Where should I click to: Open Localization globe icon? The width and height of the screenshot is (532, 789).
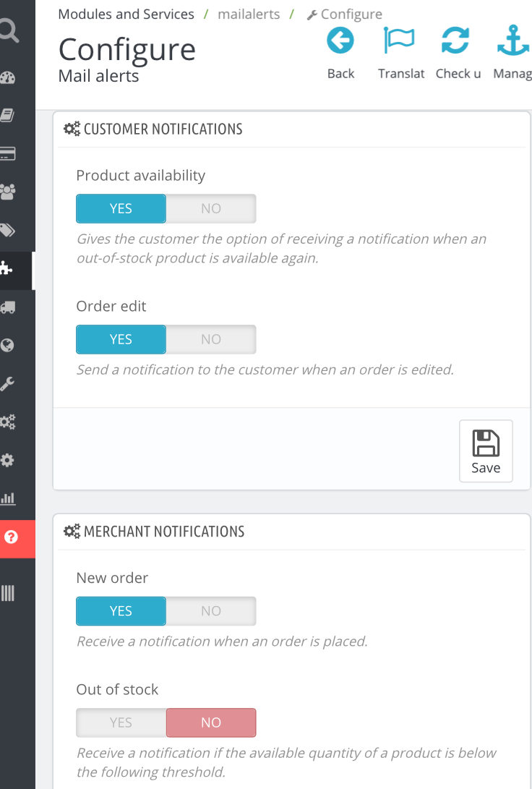(x=8, y=345)
